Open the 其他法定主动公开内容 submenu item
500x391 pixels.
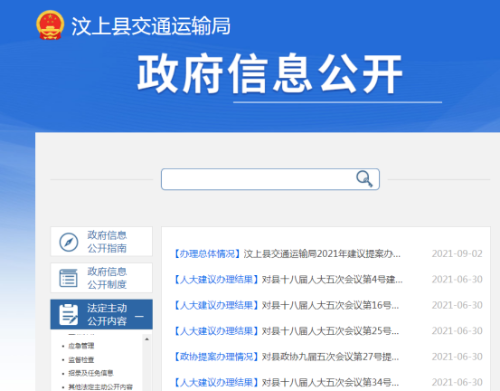pyautogui.click(x=100, y=387)
